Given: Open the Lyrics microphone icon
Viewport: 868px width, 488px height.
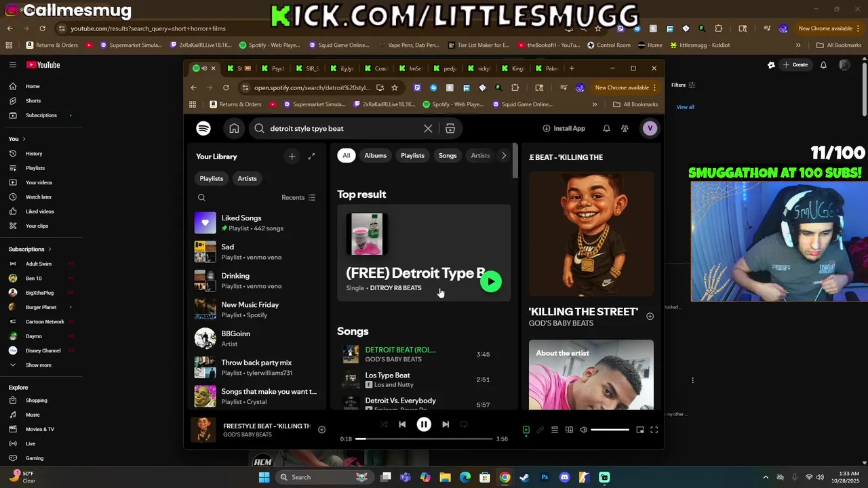Looking at the screenshot, I should [x=540, y=430].
